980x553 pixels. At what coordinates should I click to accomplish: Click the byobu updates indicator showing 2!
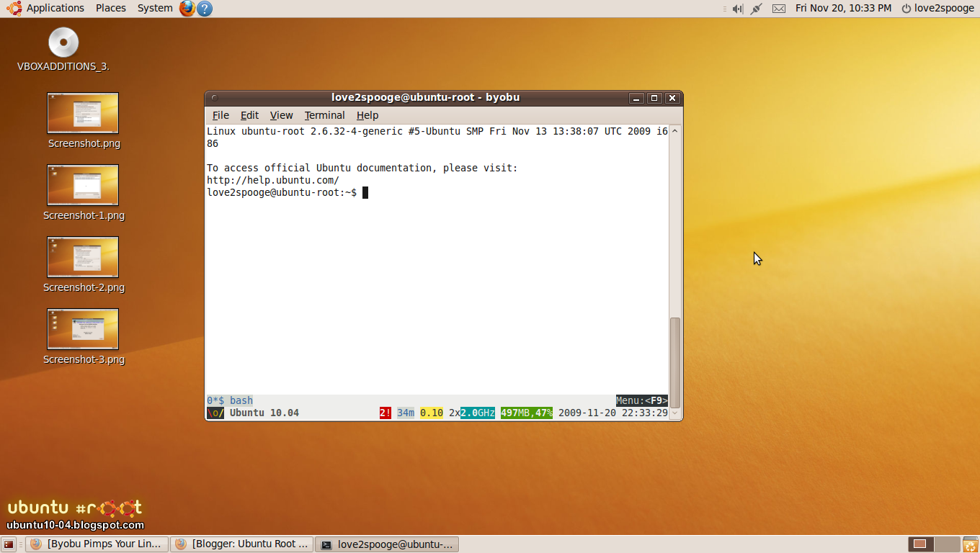(384, 413)
